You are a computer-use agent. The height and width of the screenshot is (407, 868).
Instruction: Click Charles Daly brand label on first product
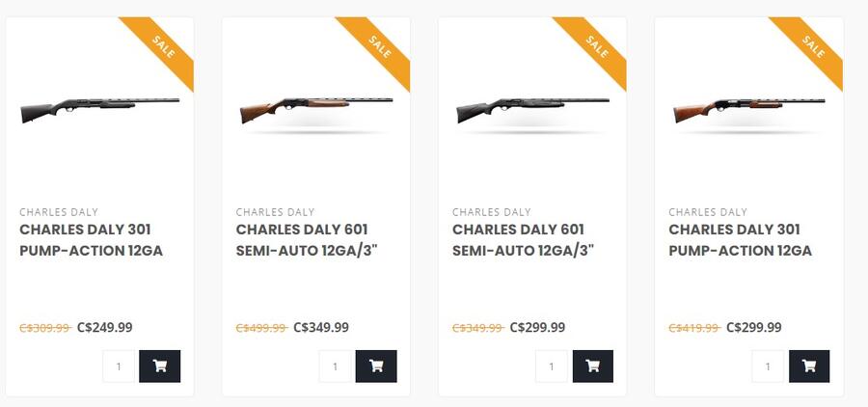(x=59, y=212)
